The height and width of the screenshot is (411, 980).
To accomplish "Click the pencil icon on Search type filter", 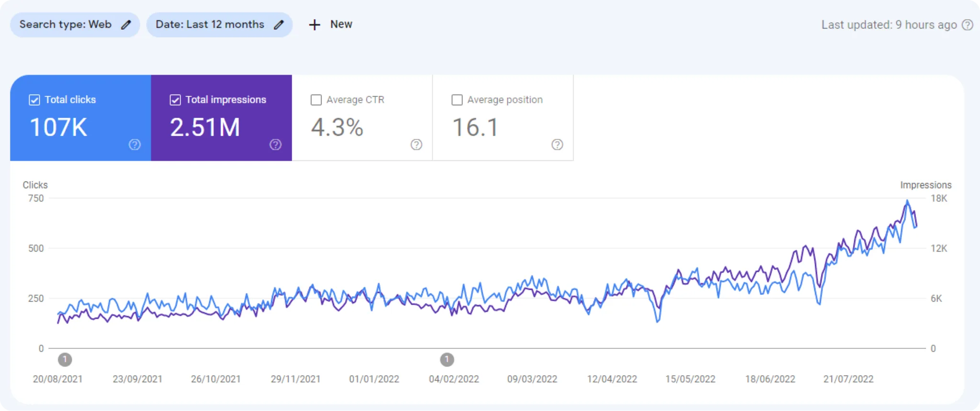I will click(x=126, y=25).
